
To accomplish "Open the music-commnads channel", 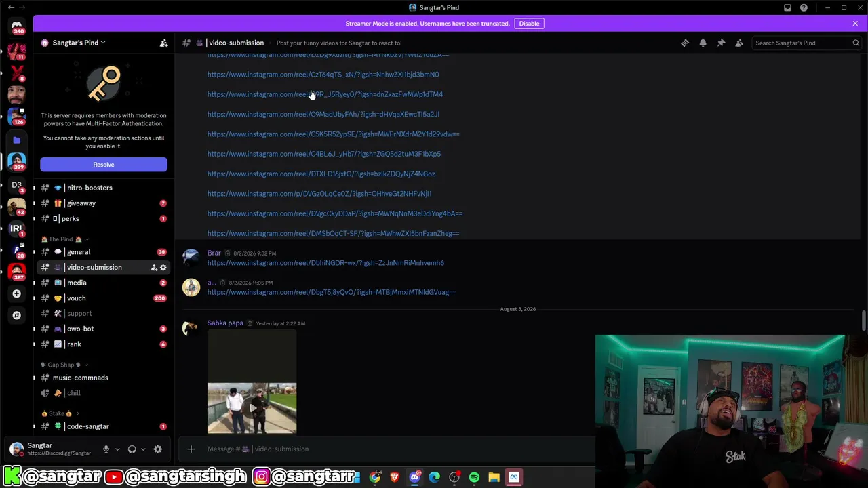I will point(104,378).
